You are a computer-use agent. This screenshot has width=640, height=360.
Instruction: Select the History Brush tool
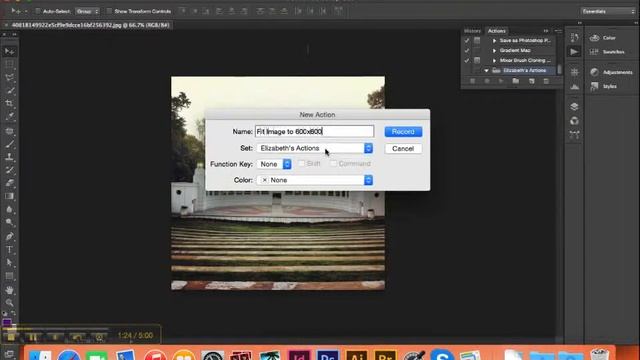[x=9, y=170]
